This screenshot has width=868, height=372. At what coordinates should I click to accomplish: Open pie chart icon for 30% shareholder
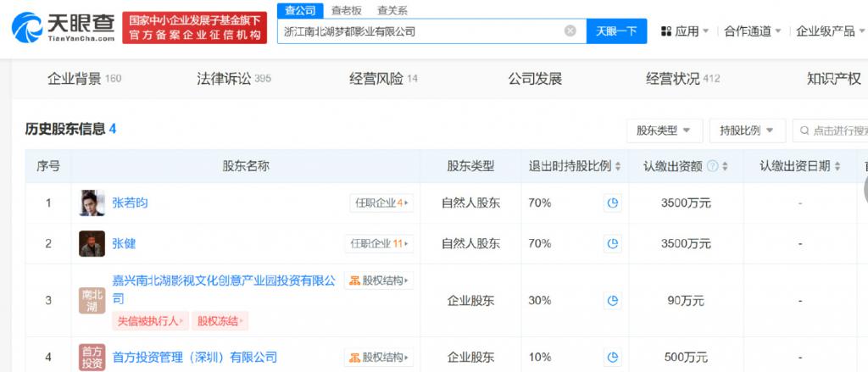coord(612,301)
